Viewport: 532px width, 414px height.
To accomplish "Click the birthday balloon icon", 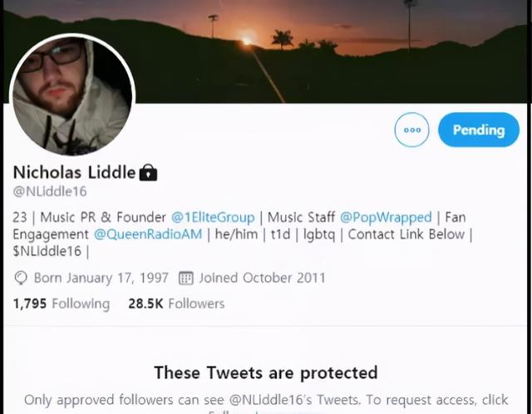I will click(20, 278).
